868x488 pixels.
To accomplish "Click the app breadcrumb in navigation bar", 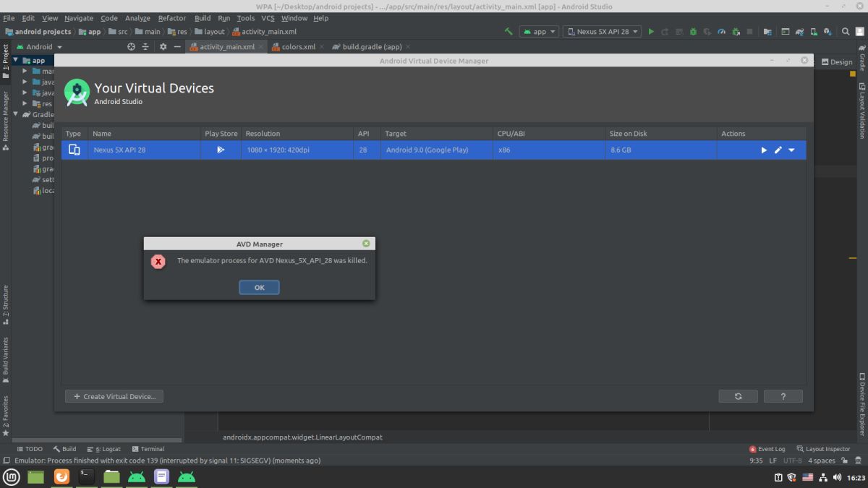I will (90, 32).
